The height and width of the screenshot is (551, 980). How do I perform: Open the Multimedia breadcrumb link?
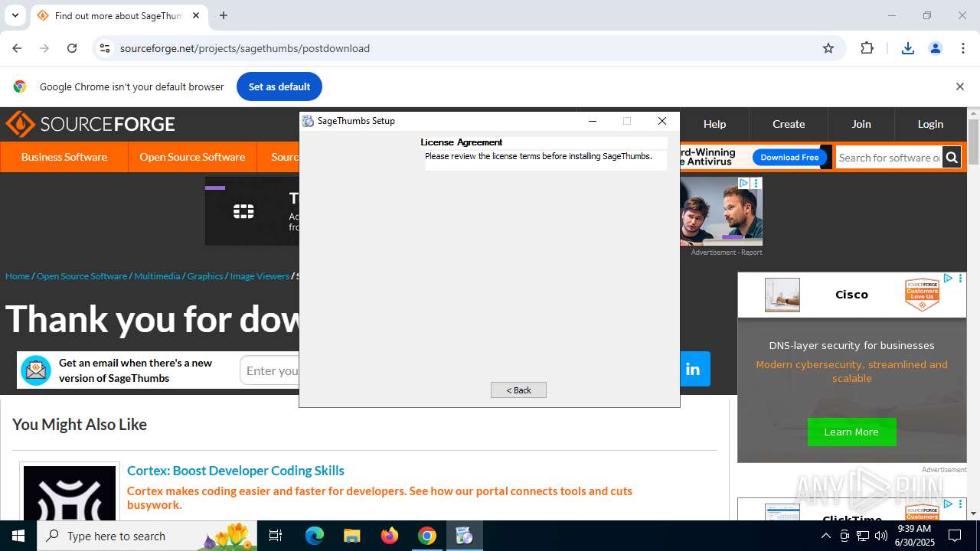[x=157, y=276]
